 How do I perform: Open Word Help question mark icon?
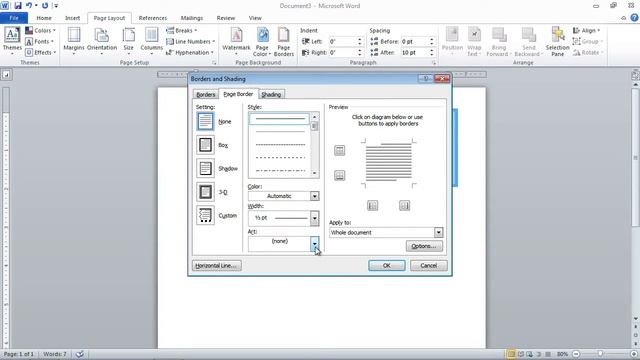[x=634, y=18]
